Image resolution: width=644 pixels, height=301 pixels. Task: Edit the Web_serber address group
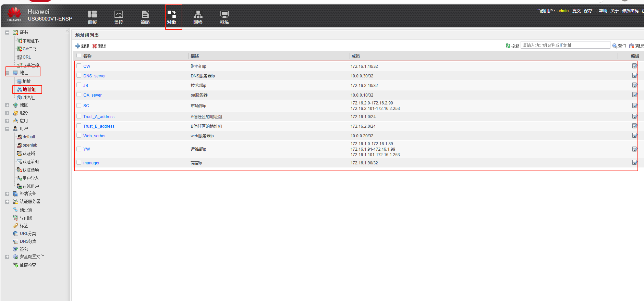coord(635,135)
